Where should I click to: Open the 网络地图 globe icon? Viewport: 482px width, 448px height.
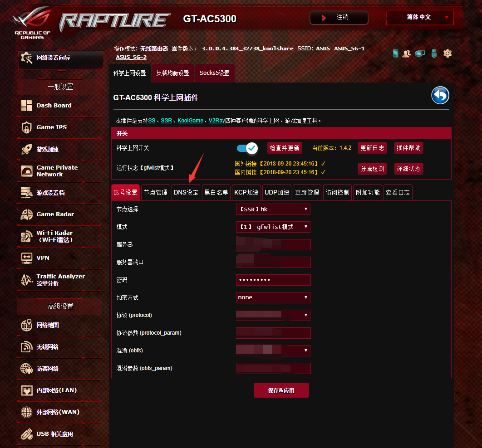pyautogui.click(x=26, y=325)
